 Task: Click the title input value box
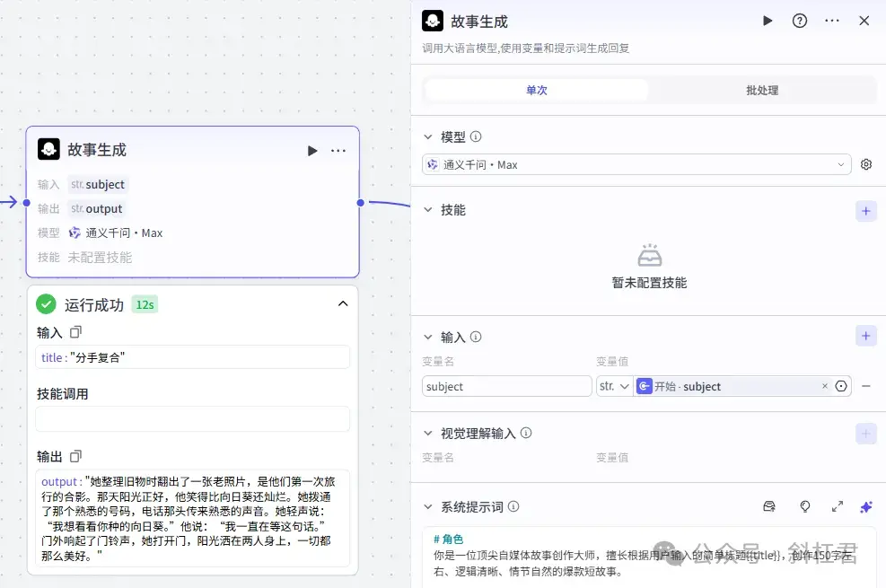pos(192,357)
